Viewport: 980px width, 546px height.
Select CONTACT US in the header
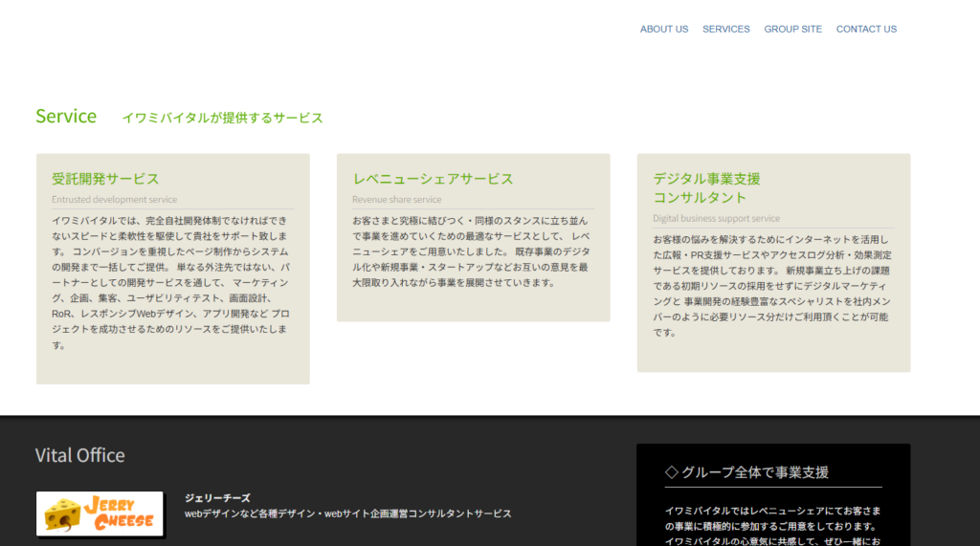[x=866, y=29]
